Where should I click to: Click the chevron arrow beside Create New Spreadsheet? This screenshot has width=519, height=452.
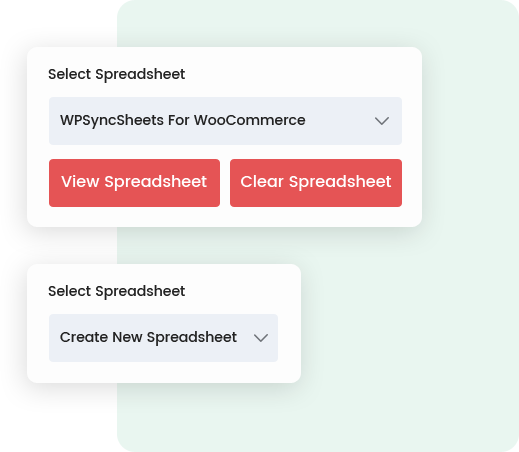pos(261,338)
